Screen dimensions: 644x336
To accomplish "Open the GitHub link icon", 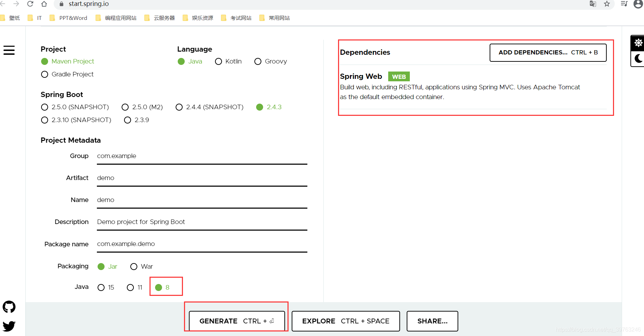I will [9, 307].
